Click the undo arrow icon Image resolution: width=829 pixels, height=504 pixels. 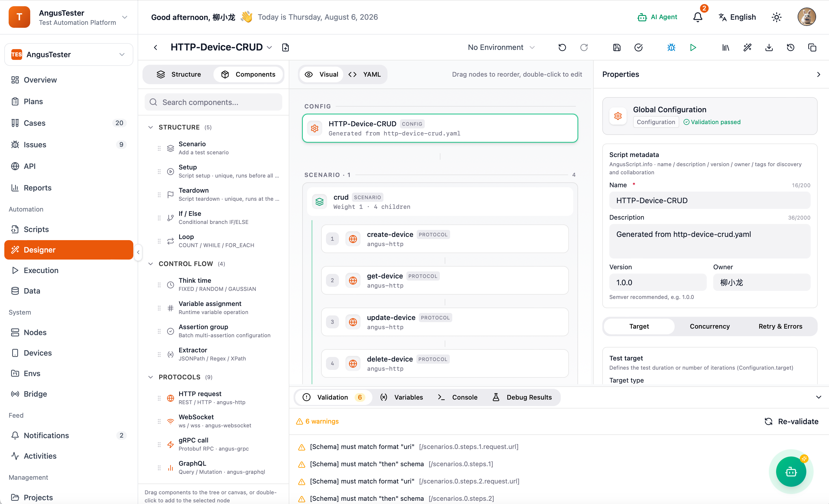[562, 47]
